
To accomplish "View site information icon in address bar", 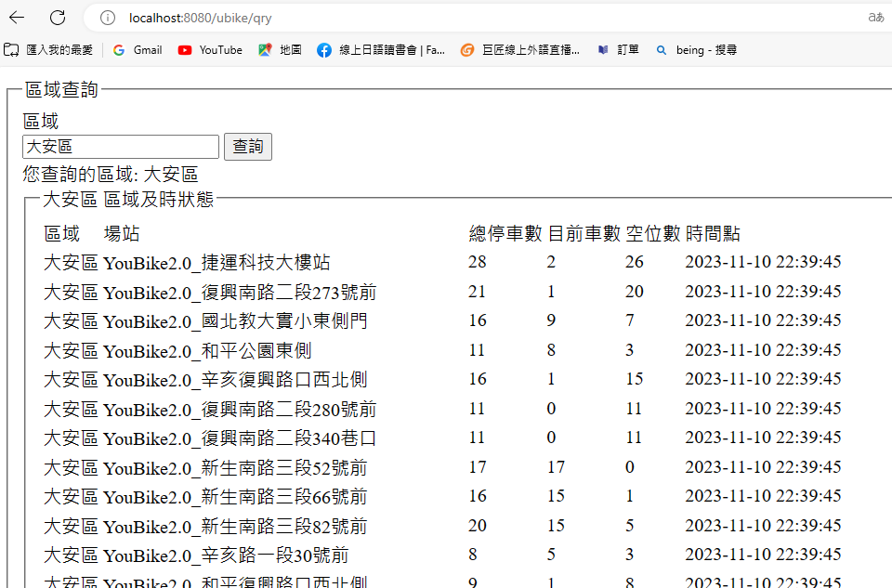I will tap(108, 19).
